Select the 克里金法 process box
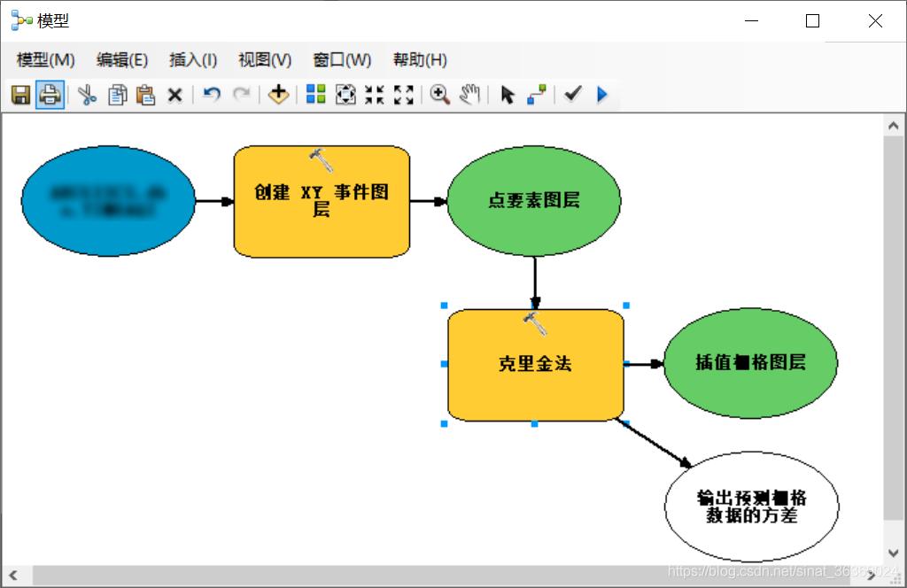The height and width of the screenshot is (588, 907). pos(534,364)
